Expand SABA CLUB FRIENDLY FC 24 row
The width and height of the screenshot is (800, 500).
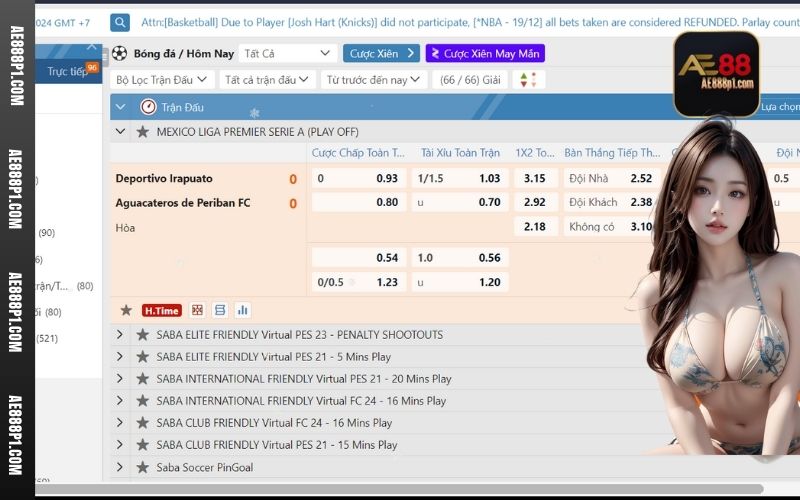click(120, 422)
